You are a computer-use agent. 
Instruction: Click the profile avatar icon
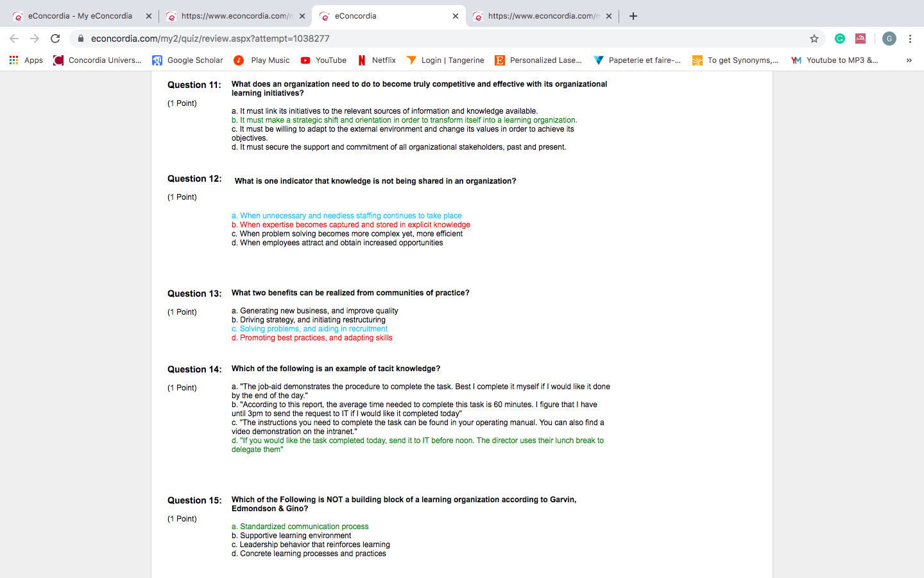(889, 39)
